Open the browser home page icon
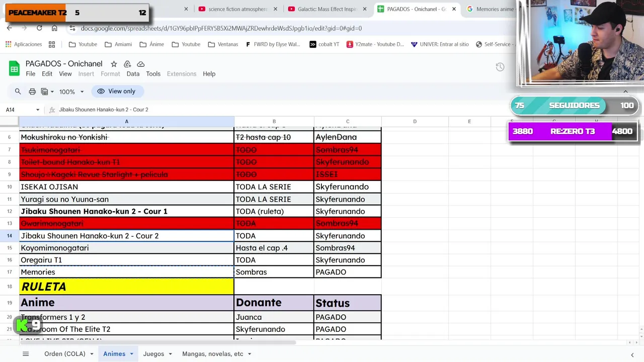The image size is (644, 362). tap(54, 28)
